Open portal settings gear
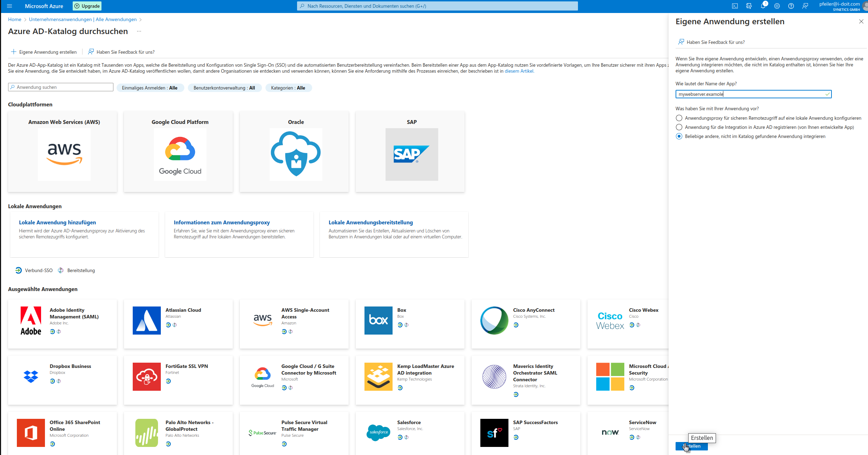This screenshot has height=455, width=868. pyautogui.click(x=777, y=6)
